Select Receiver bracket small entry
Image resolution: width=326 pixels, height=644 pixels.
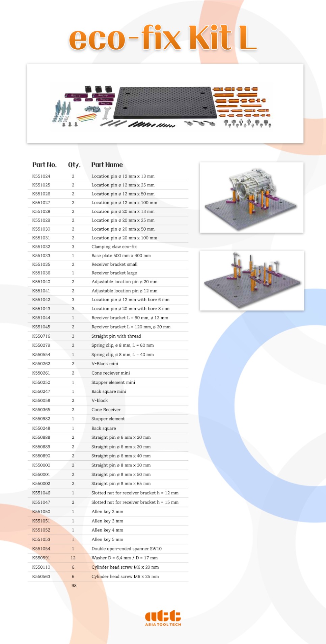click(x=114, y=264)
